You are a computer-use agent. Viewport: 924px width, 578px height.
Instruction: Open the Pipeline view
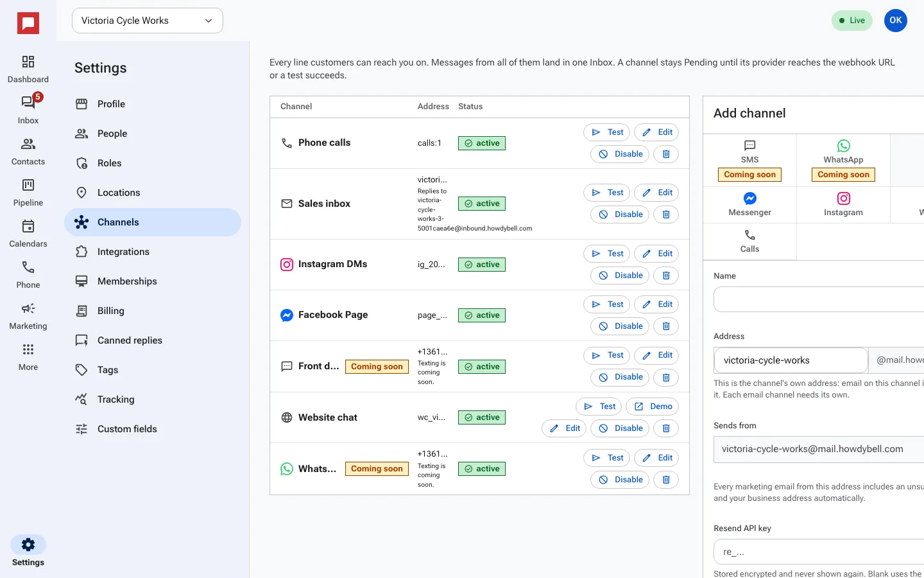tap(28, 193)
